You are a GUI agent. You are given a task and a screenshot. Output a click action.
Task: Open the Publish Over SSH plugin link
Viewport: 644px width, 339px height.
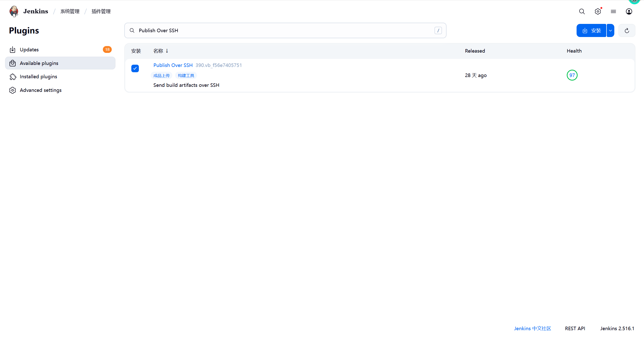[173, 65]
